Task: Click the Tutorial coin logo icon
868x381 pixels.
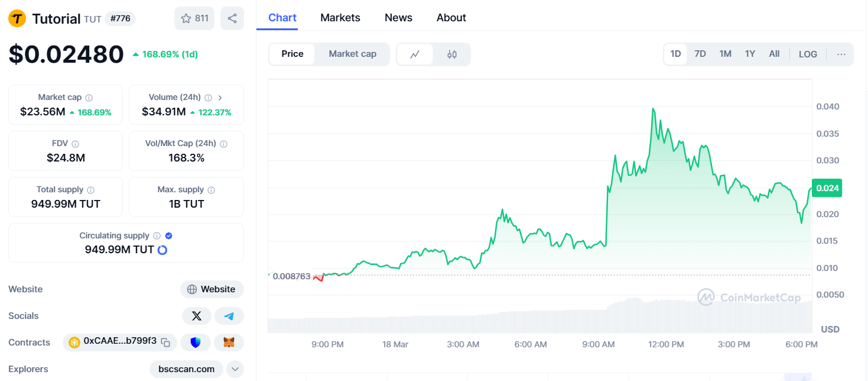Action: (17, 18)
